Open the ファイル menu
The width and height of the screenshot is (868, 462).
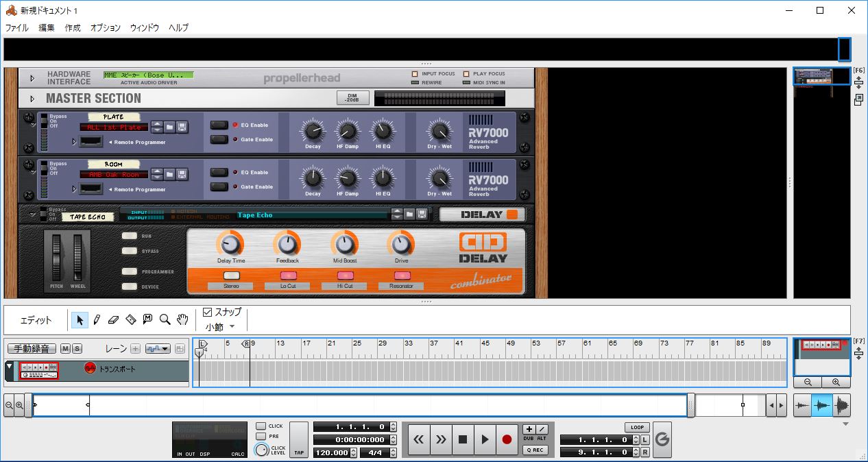tap(17, 28)
